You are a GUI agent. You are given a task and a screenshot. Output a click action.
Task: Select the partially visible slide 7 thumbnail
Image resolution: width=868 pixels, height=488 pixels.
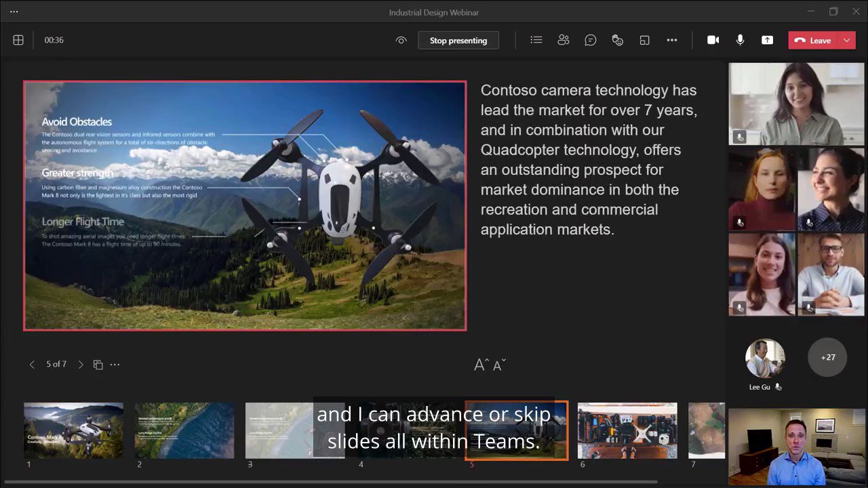coord(706,431)
